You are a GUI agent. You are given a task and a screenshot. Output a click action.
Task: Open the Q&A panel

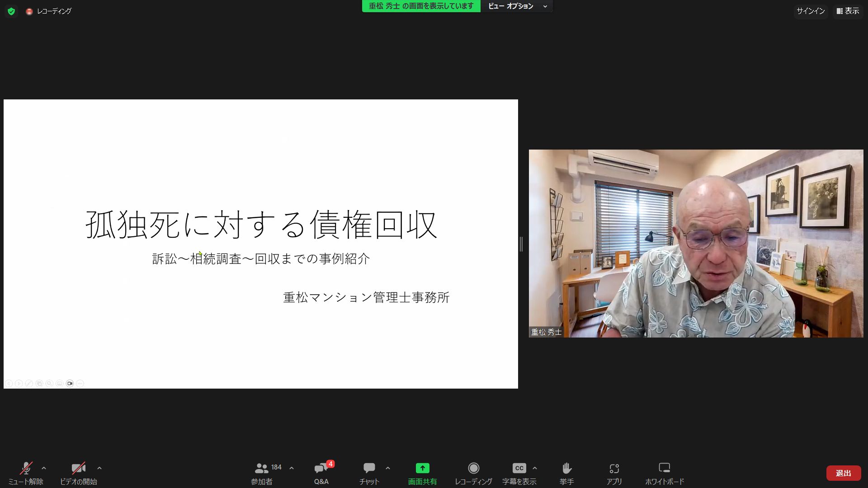coord(321,473)
